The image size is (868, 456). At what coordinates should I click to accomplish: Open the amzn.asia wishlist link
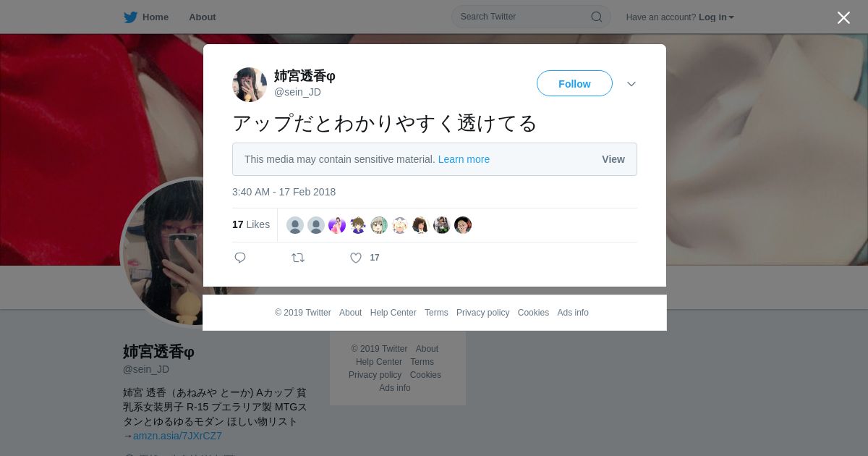(177, 436)
